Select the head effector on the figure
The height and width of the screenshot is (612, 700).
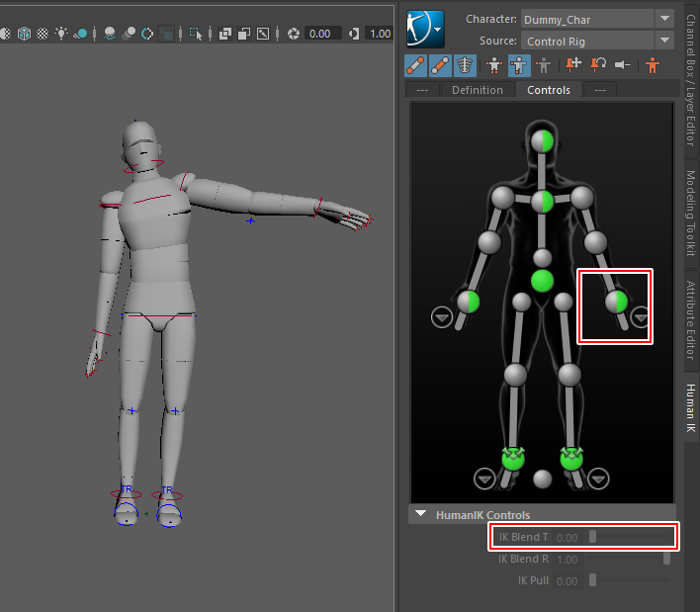coord(542,140)
